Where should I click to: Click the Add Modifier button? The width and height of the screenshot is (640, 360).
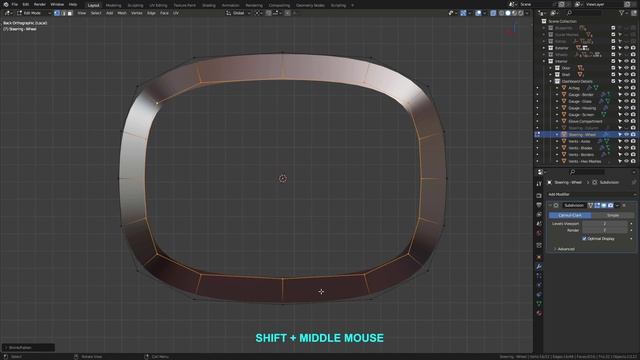coord(591,194)
